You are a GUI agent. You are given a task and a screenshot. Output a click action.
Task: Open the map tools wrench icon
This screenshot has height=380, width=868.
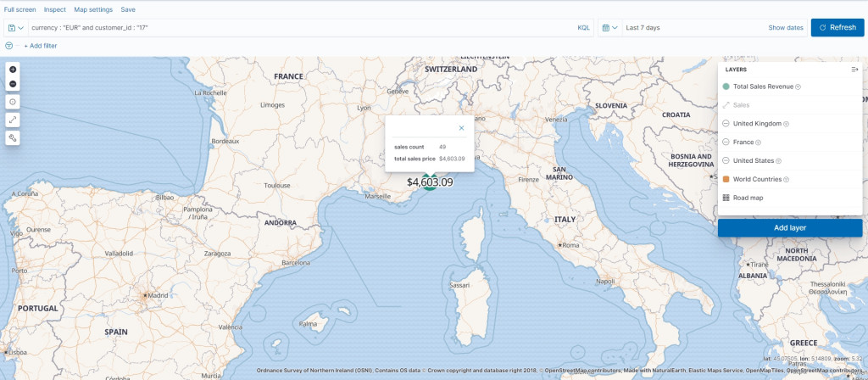(x=13, y=137)
